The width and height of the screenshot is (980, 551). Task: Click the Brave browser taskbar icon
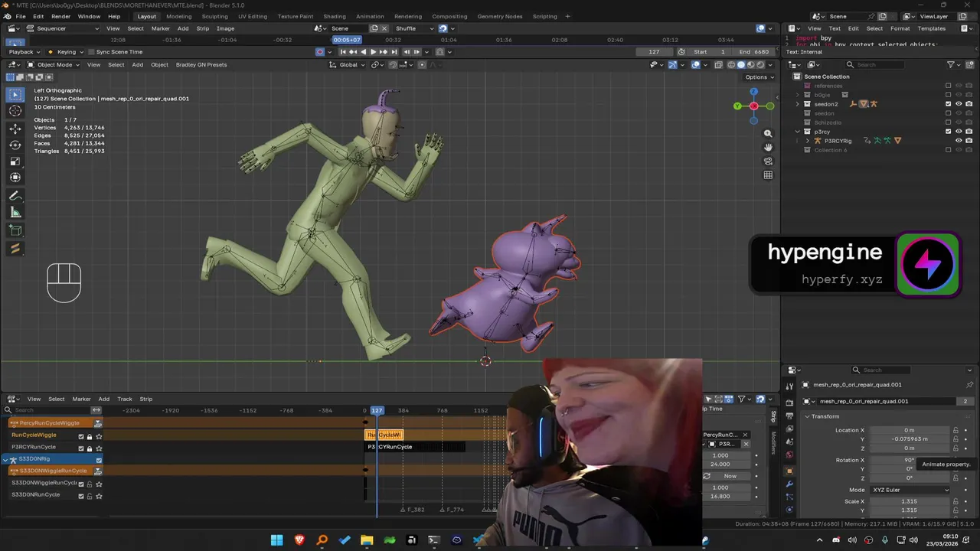(x=299, y=540)
